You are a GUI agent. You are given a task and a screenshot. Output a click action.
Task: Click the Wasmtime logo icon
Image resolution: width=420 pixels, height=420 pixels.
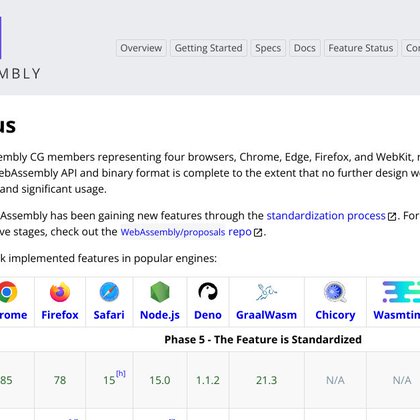coord(401,292)
